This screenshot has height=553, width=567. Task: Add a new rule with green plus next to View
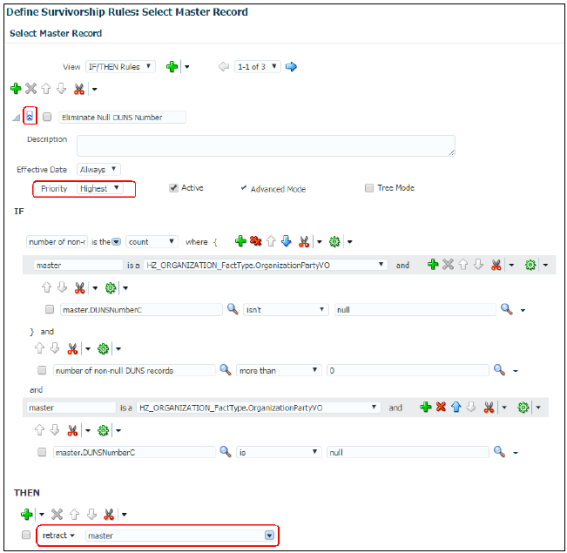point(172,67)
